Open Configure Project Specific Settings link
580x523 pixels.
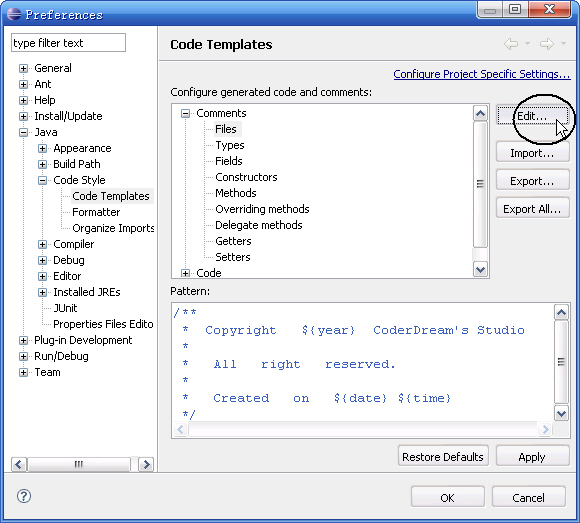coord(482,74)
